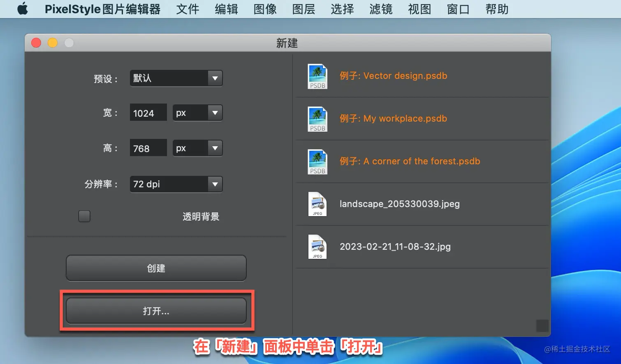The width and height of the screenshot is (621, 364).
Task: Select 2023-02-21_11-08-32.jpg recent file
Action: [395, 247]
